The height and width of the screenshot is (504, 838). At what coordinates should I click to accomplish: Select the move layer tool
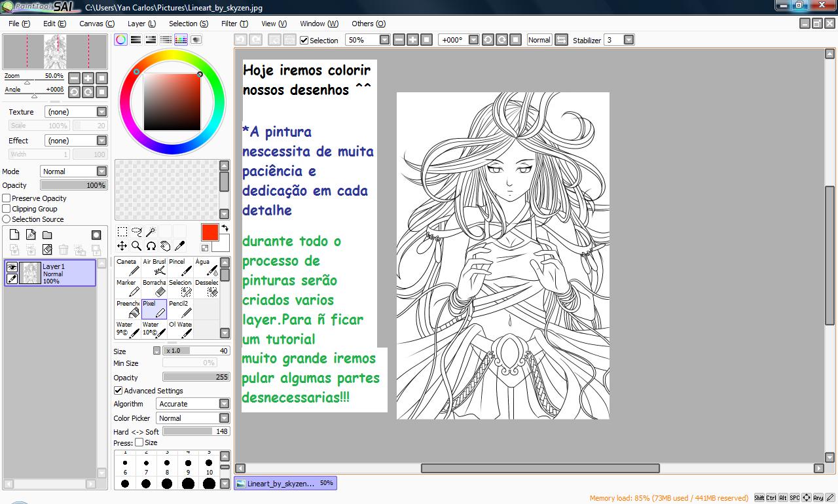click(122, 246)
